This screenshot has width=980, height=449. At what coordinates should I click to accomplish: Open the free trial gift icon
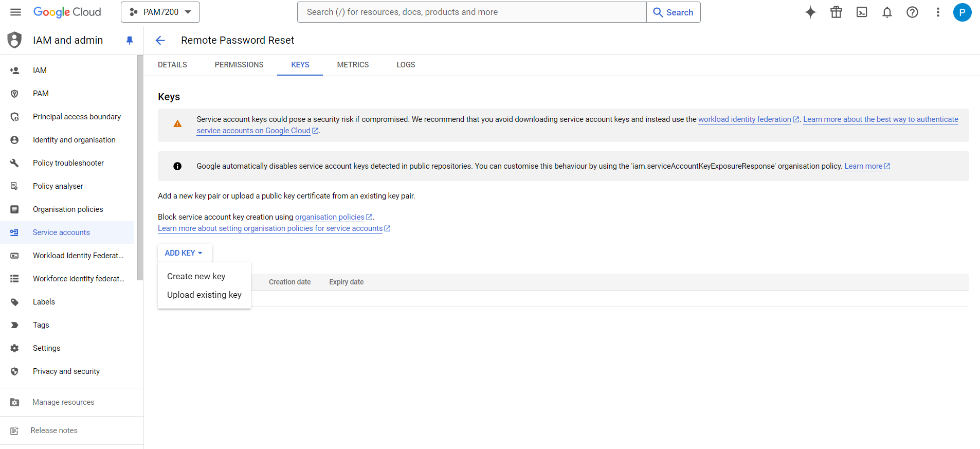[x=836, y=12]
